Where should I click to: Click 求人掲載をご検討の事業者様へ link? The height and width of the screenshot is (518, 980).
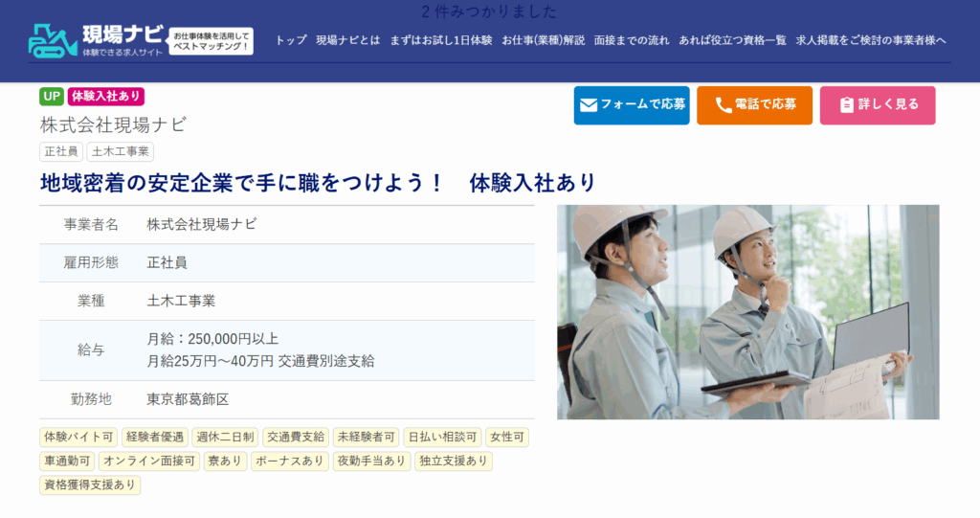(x=871, y=40)
